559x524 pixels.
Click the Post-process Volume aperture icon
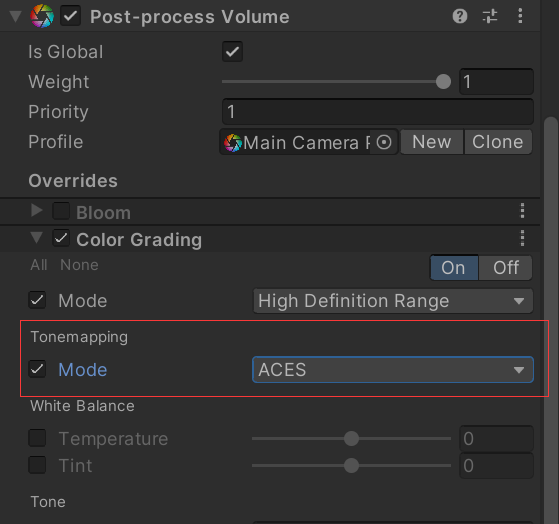click(x=42, y=16)
